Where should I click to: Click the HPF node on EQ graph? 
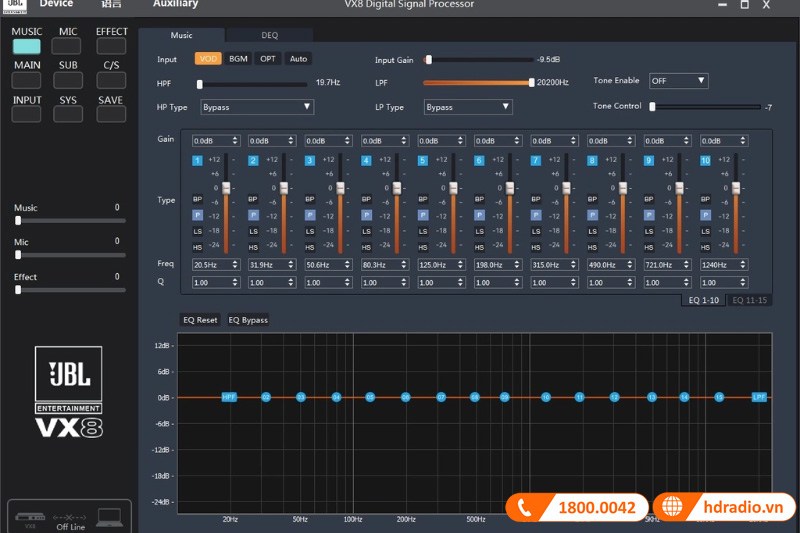[x=229, y=397]
